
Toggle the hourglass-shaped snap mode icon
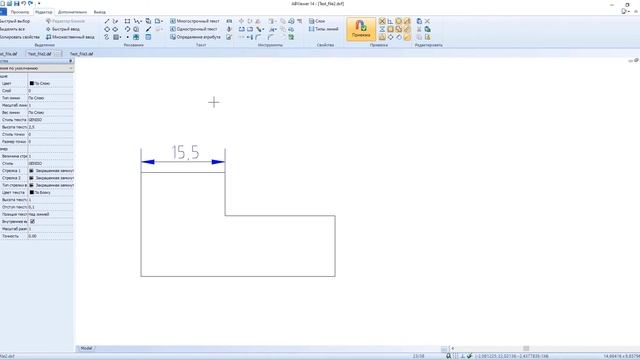[382, 29]
